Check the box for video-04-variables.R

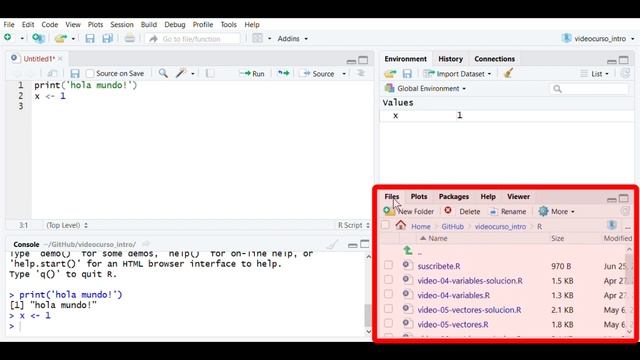(388, 295)
